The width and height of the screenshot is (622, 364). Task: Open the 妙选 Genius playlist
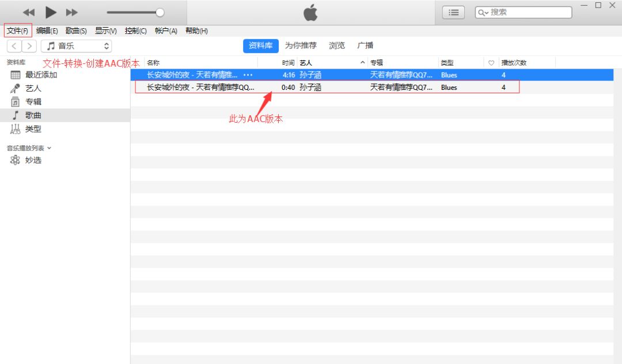(x=32, y=160)
